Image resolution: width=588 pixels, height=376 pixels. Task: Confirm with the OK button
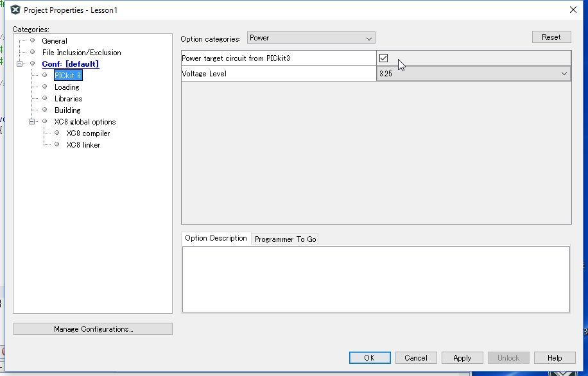[369, 357]
